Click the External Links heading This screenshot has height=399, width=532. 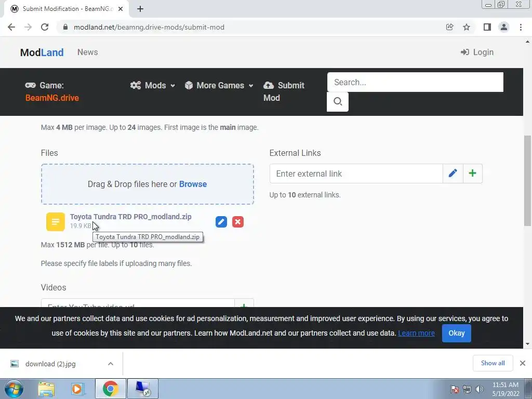click(x=295, y=153)
